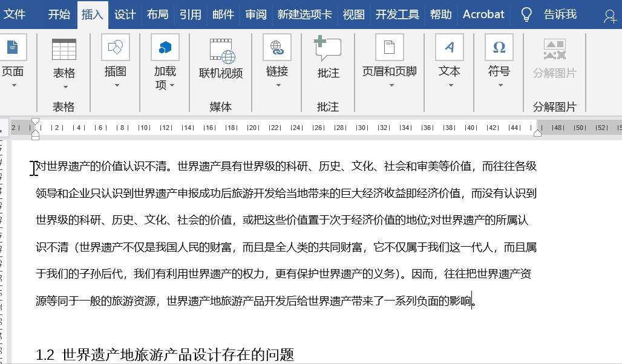Click the 告诉我 search box text

coord(560,15)
